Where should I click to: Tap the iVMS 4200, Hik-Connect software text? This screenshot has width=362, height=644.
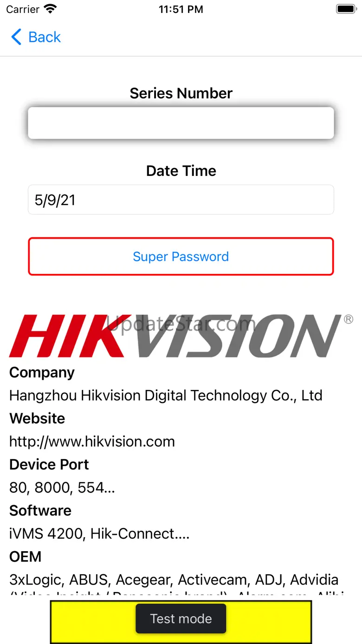99,534
